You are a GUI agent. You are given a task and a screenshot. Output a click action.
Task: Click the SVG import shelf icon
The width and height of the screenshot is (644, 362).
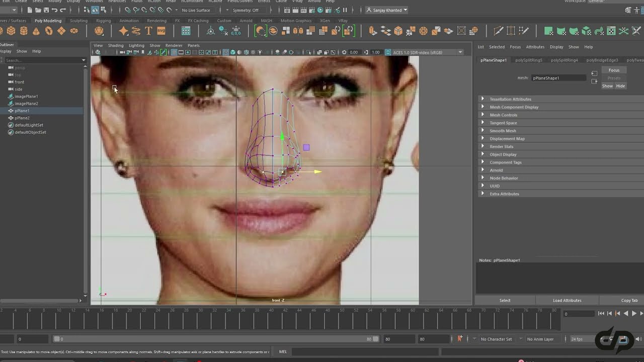coord(161,31)
